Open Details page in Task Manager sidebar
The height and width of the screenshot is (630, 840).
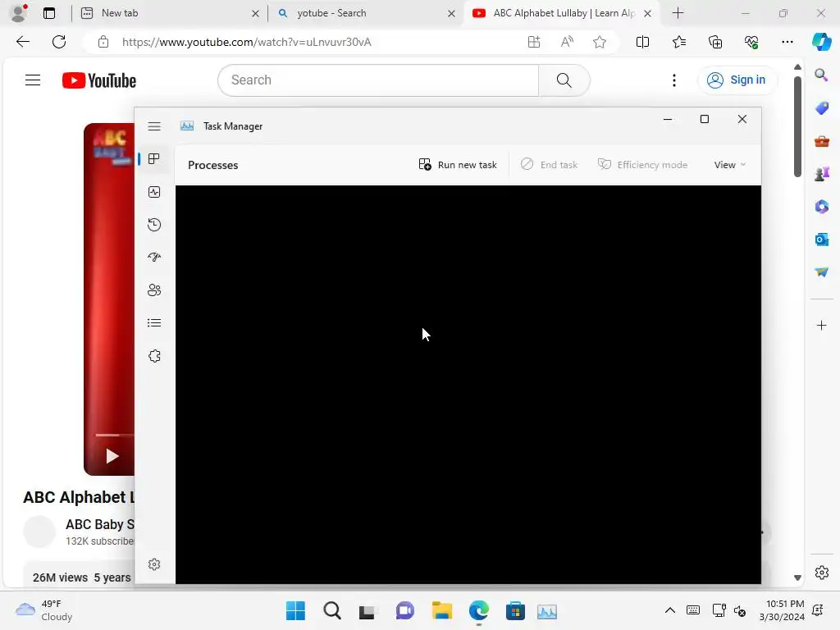[154, 323]
